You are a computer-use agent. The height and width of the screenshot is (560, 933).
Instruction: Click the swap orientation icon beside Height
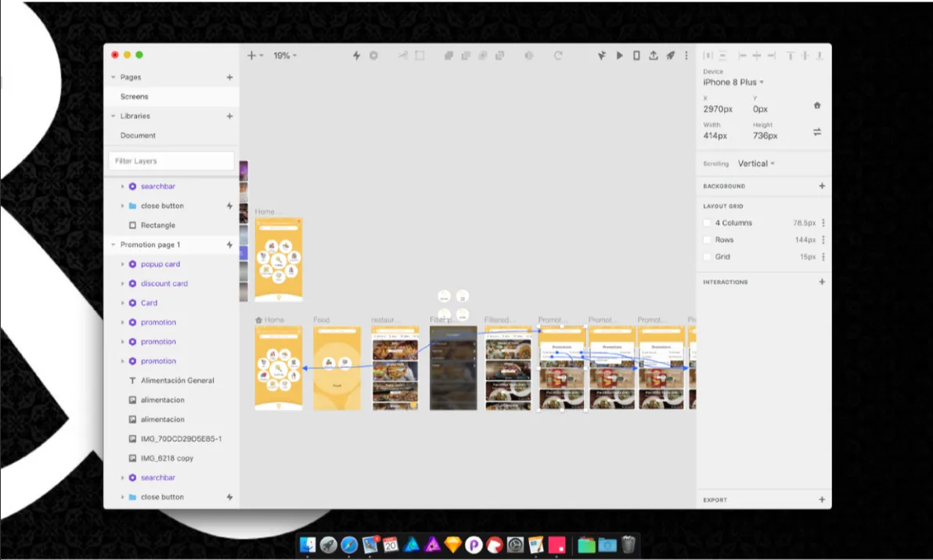817,132
